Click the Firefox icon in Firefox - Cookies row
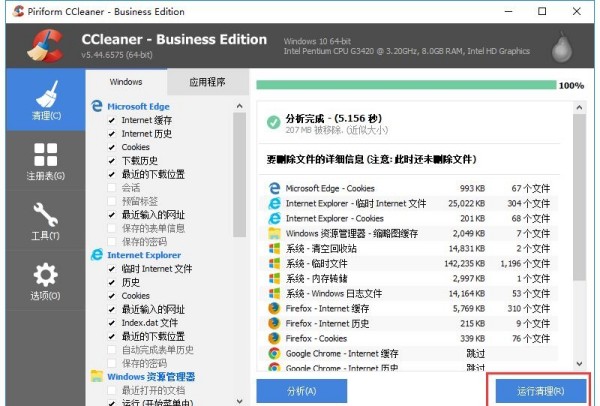The height and width of the screenshot is (406, 600). pyautogui.click(x=274, y=338)
